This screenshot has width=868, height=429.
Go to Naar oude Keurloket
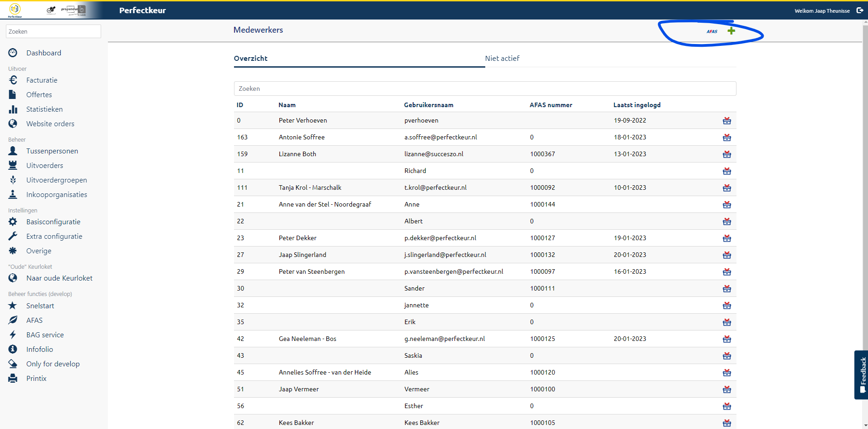click(x=59, y=278)
